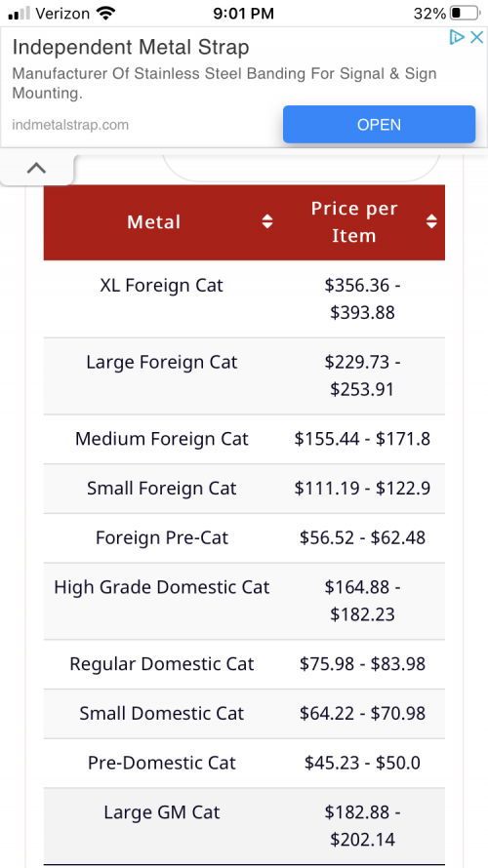Close the ad with the X icon
Screen dimensions: 488x868
coord(476,38)
